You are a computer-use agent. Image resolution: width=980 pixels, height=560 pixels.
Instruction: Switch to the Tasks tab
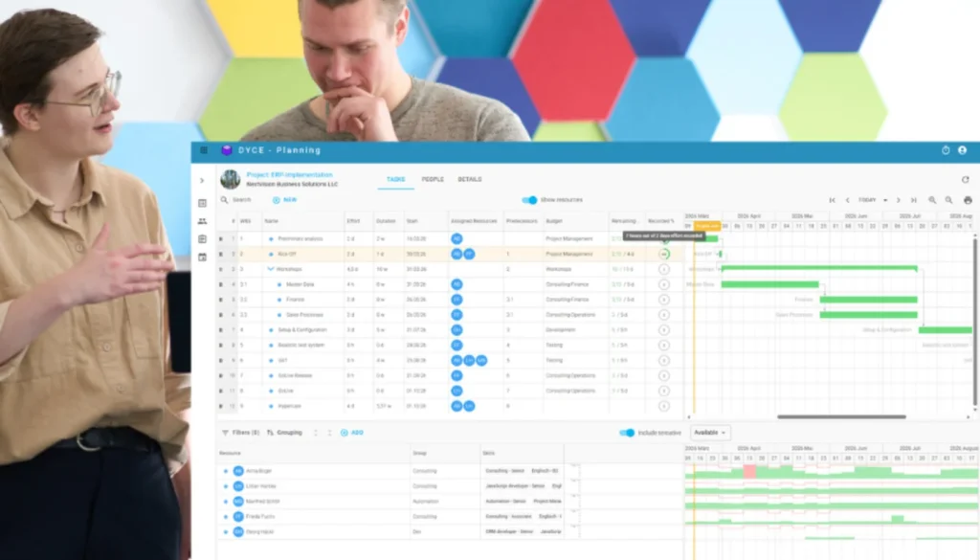[395, 179]
